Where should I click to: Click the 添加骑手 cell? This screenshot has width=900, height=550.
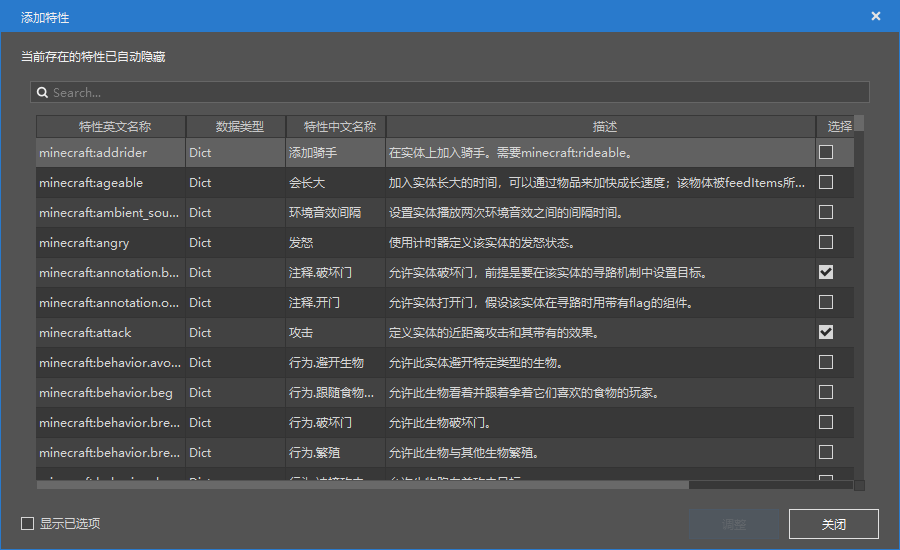click(x=336, y=153)
